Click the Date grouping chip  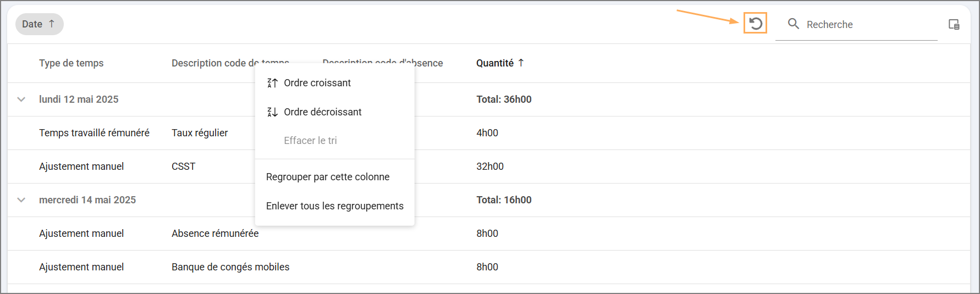32,24
